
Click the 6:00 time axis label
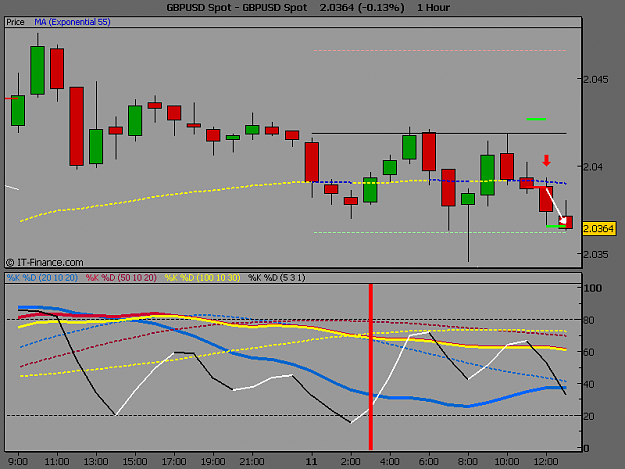429,461
